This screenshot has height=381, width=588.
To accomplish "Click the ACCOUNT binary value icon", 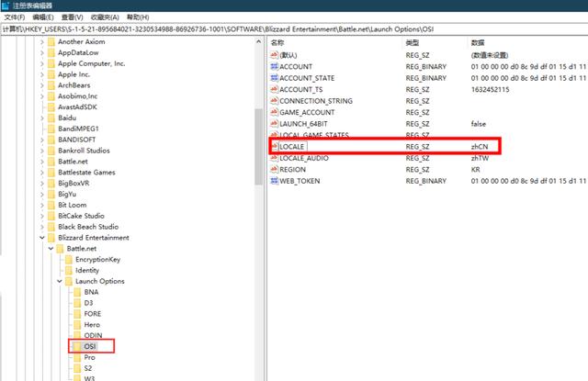I will point(274,66).
